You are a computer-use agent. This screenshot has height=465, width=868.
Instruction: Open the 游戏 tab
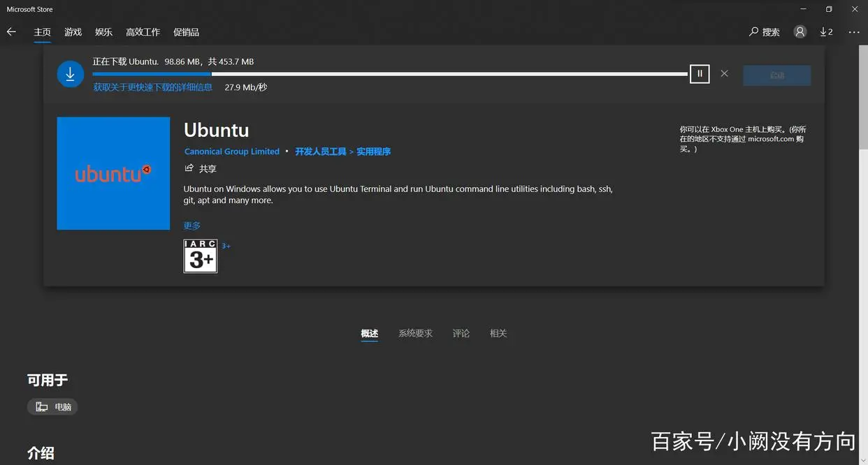pos(73,32)
